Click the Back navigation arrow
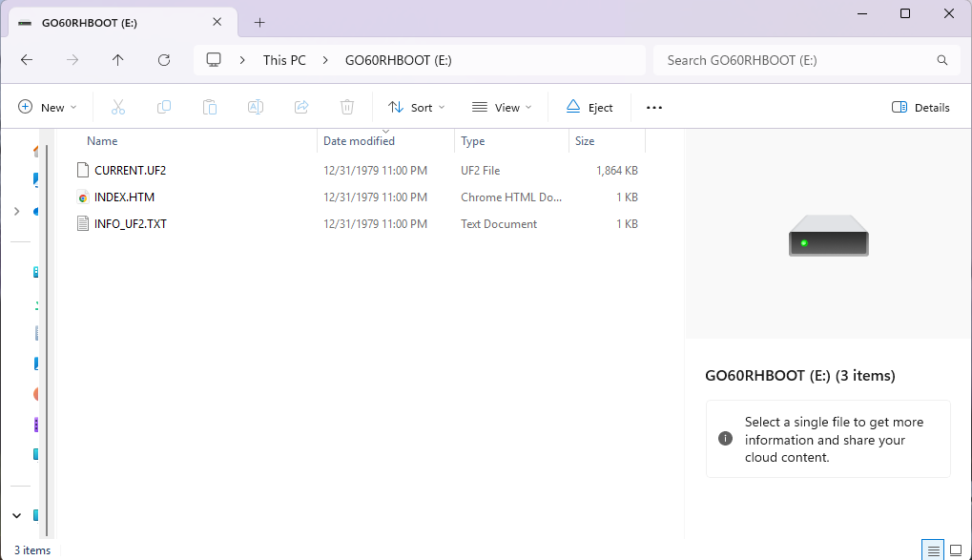 (27, 60)
